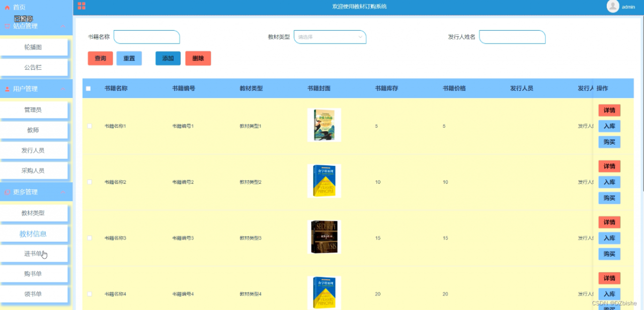
Task: Click the admin avatar icon
Action: tap(613, 6)
